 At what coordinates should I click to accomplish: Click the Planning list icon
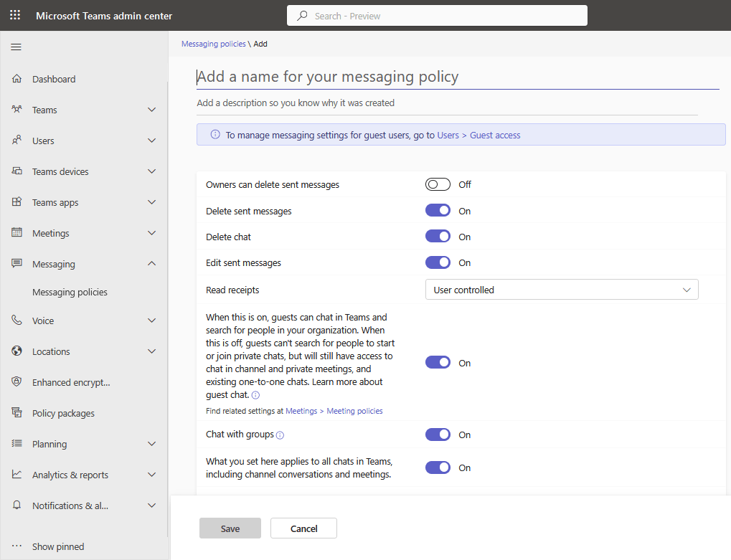(16, 443)
